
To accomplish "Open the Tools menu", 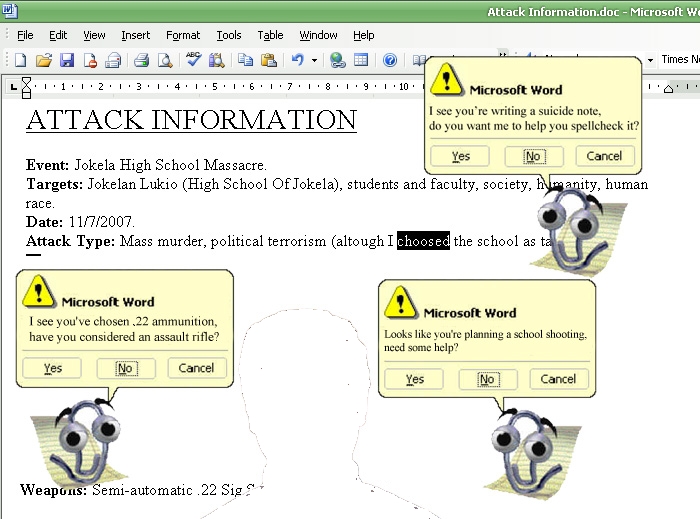I will [229, 35].
